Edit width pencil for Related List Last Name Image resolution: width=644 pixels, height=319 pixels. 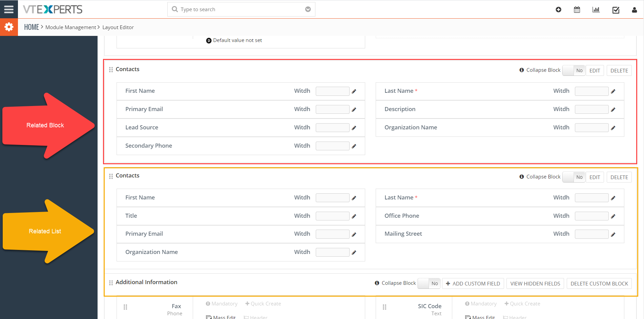[613, 198]
